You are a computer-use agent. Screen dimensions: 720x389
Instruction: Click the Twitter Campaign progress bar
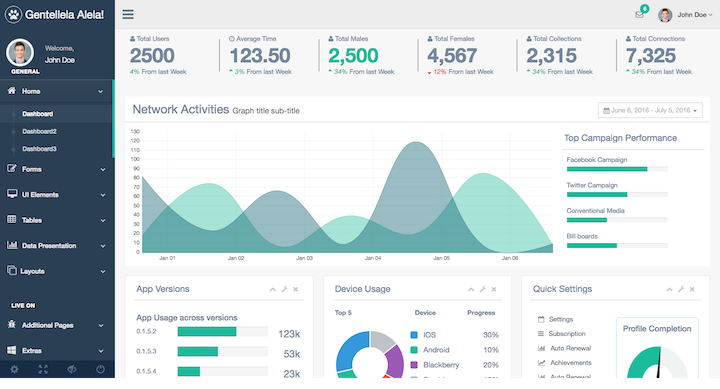coord(617,195)
